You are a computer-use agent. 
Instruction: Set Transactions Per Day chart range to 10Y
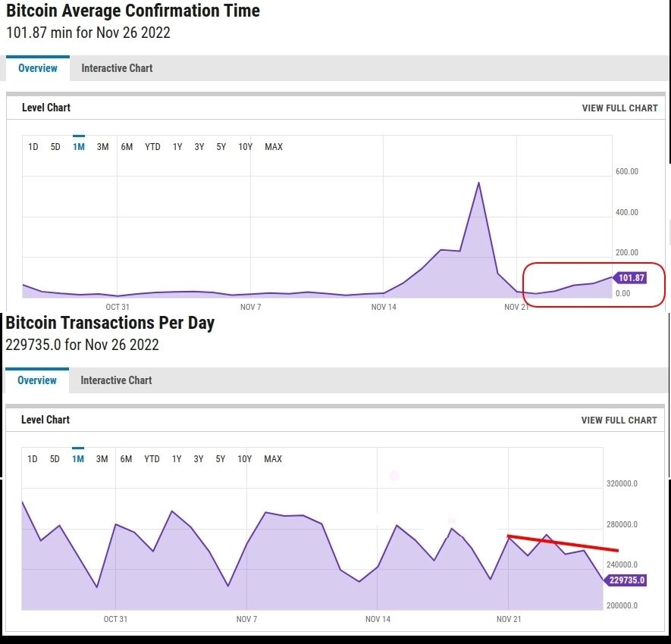click(244, 459)
